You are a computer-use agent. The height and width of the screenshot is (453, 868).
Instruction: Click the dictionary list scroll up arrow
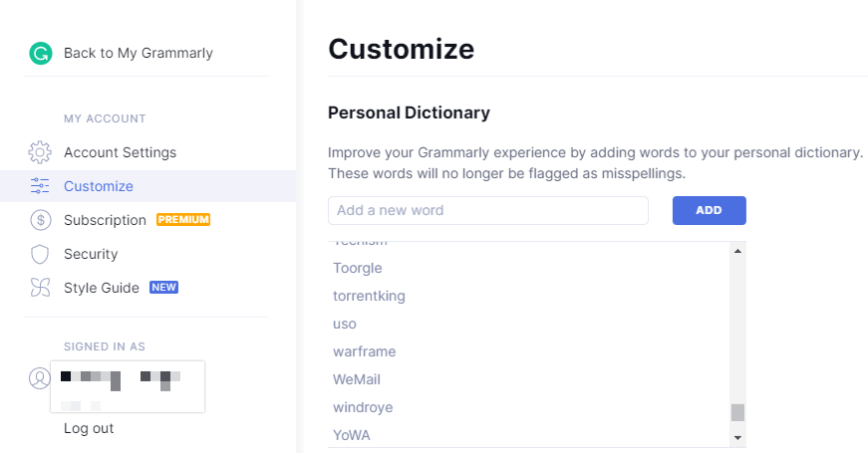pyautogui.click(x=737, y=251)
